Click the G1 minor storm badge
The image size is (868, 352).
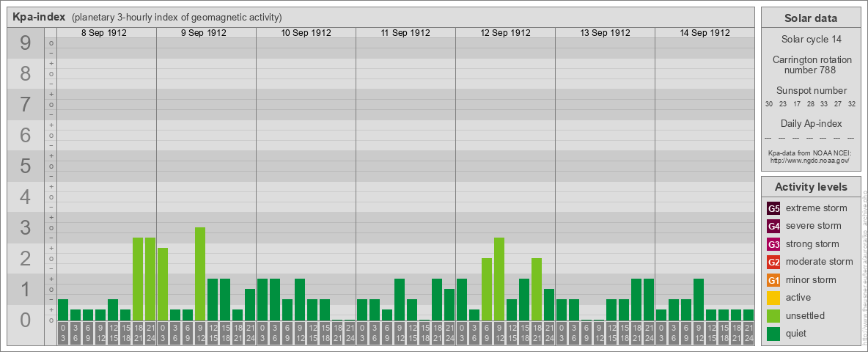(x=773, y=280)
